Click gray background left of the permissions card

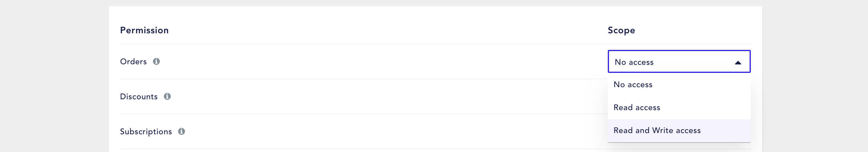tap(54, 76)
